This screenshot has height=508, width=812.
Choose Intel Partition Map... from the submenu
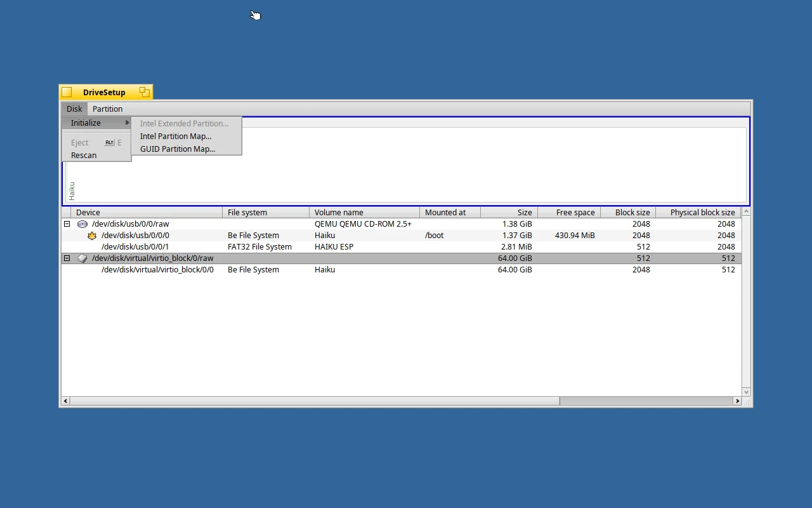click(176, 136)
